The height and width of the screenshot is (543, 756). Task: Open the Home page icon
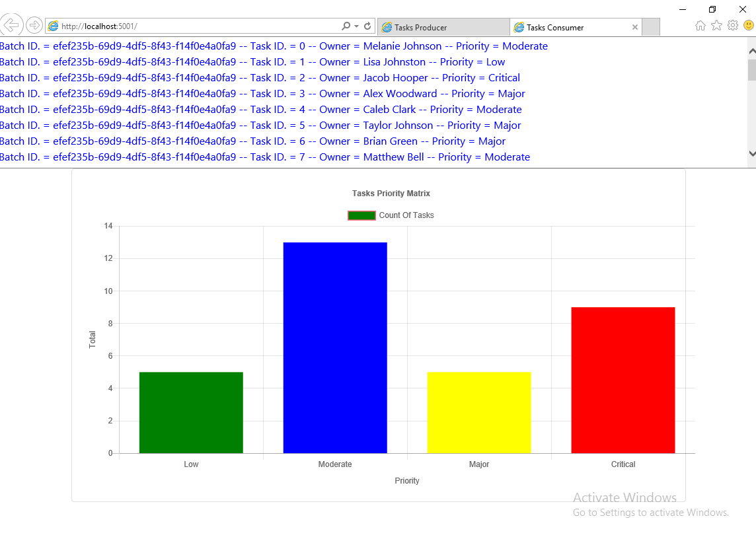pyautogui.click(x=700, y=26)
